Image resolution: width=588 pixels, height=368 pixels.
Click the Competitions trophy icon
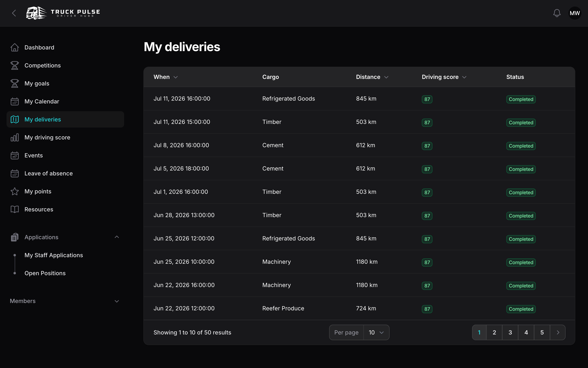14,65
